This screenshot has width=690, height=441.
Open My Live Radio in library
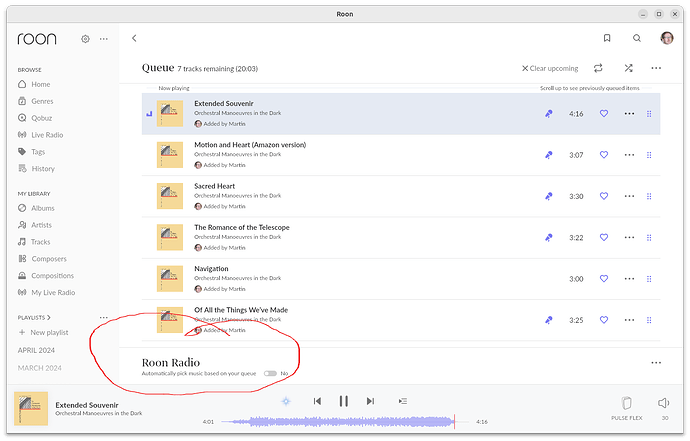[x=47, y=293]
